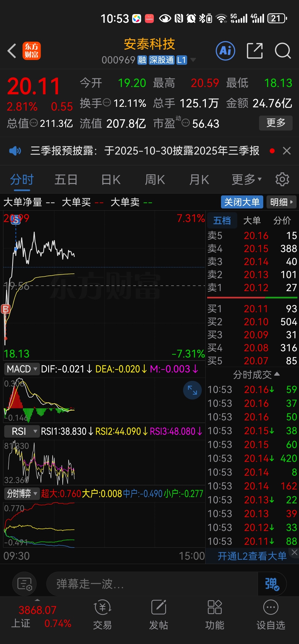Select the 分价 tab
Screen dimensions: 299x644
tap(282, 220)
